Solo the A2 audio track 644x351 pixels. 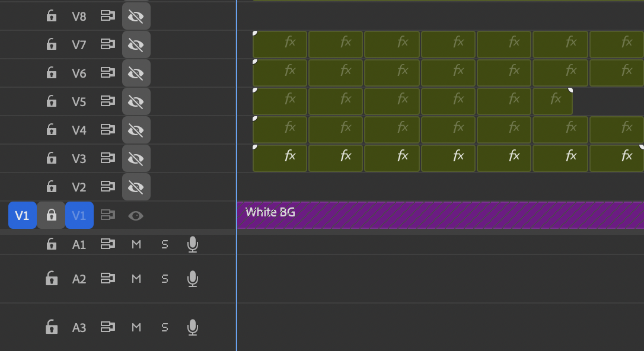pos(164,279)
